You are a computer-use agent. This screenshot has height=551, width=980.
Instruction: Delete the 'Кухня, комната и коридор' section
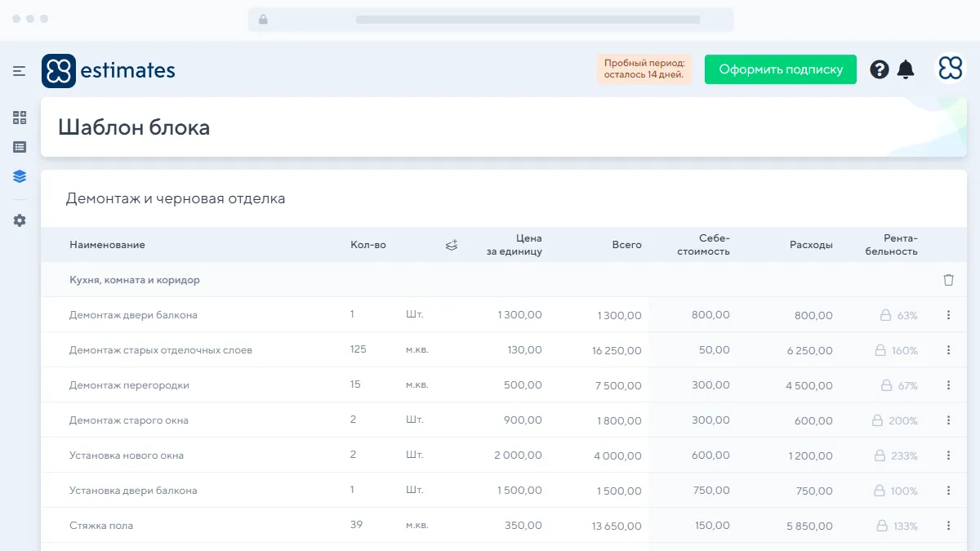coord(948,280)
